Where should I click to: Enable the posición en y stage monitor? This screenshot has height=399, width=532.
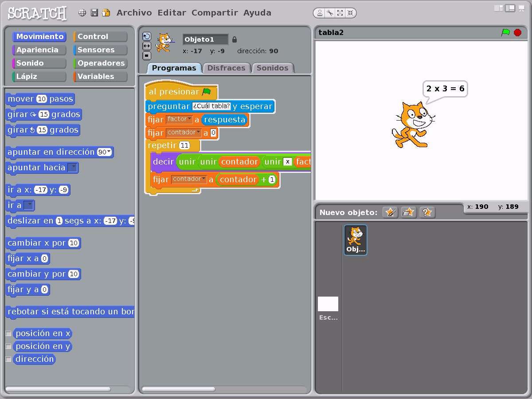point(8,346)
